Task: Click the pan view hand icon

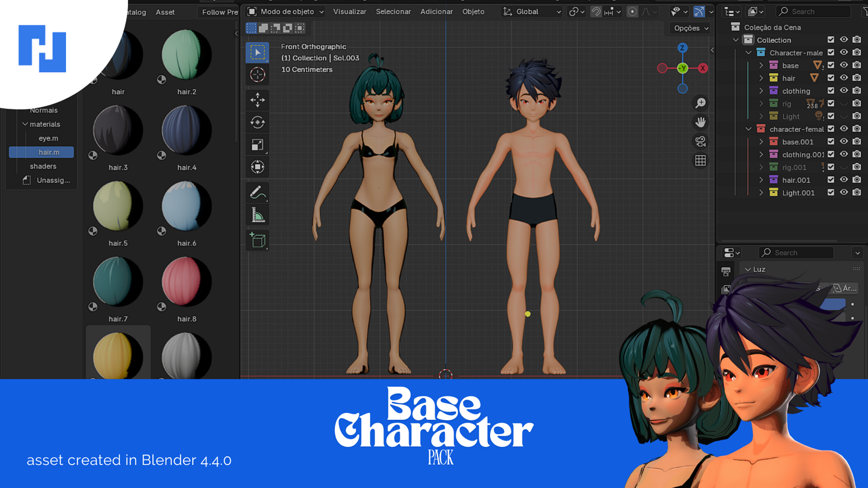Action: pyautogui.click(x=700, y=122)
